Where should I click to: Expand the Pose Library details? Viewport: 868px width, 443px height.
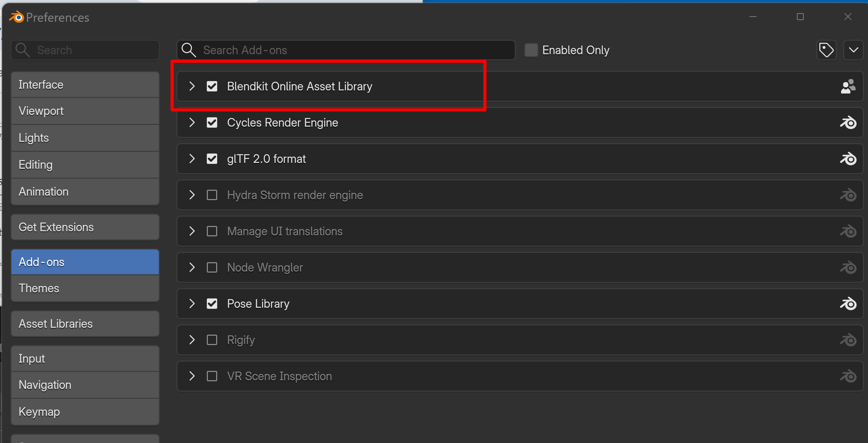(x=192, y=304)
